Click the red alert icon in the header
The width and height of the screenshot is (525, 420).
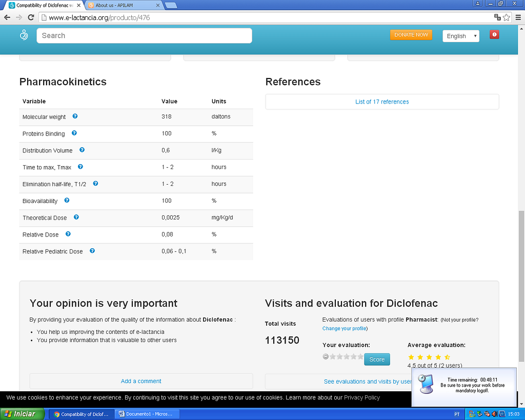coord(494,34)
